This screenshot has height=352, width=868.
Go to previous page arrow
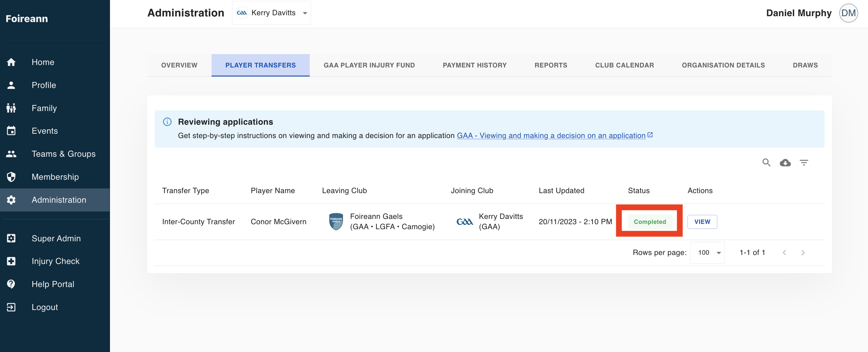pyautogui.click(x=784, y=252)
